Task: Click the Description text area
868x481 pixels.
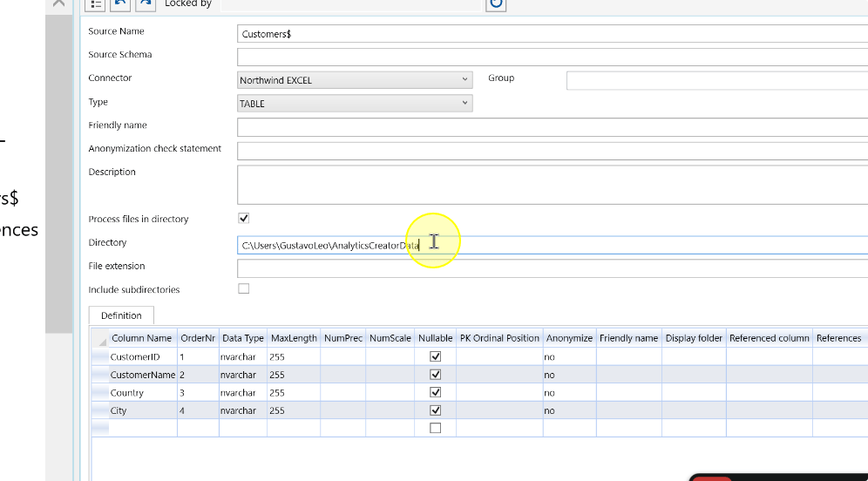Action: click(553, 185)
